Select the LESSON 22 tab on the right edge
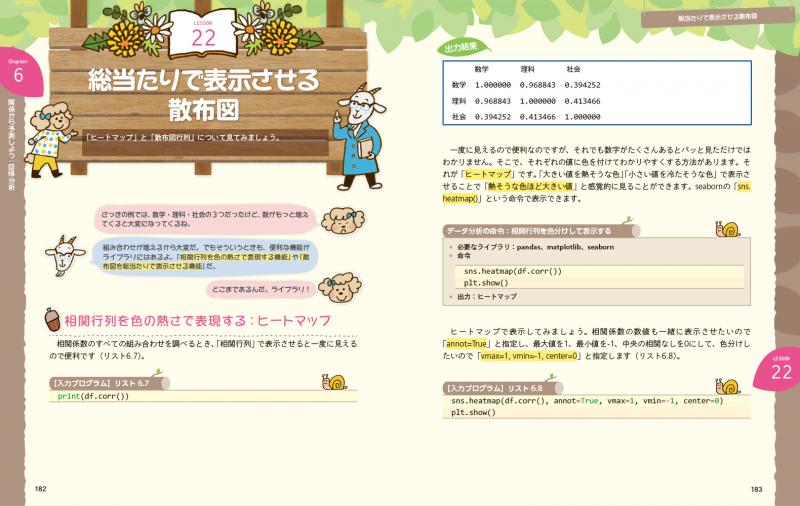Screen dimensions: 800x506 point(781,367)
